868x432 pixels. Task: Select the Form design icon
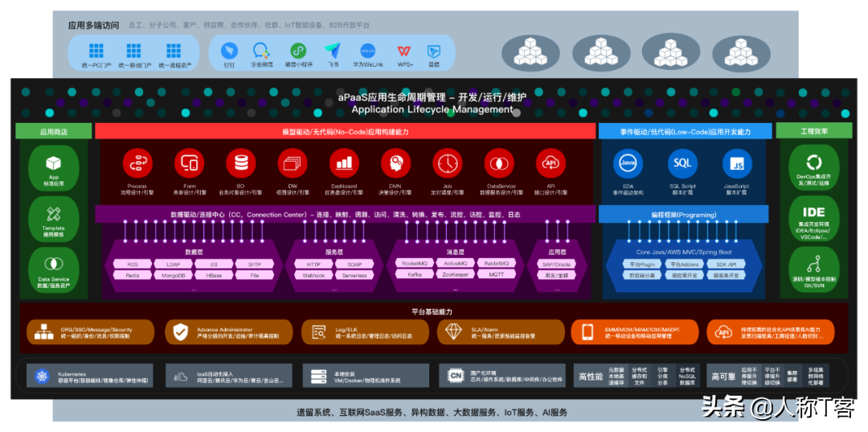tap(190, 163)
